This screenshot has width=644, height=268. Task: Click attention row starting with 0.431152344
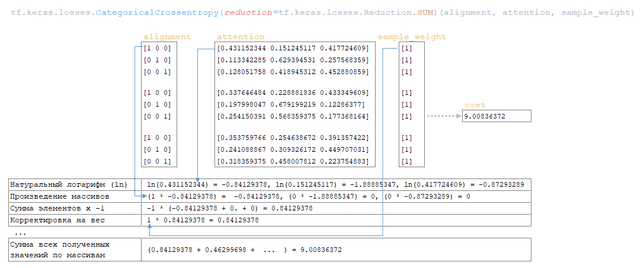pos(293,49)
